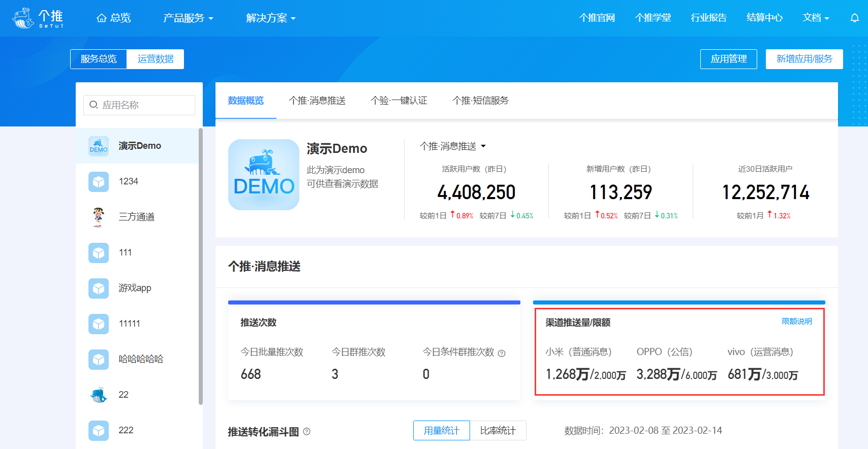This screenshot has height=449, width=868.
Task: Click the avatar icon beside 三方通道
Action: tap(99, 217)
